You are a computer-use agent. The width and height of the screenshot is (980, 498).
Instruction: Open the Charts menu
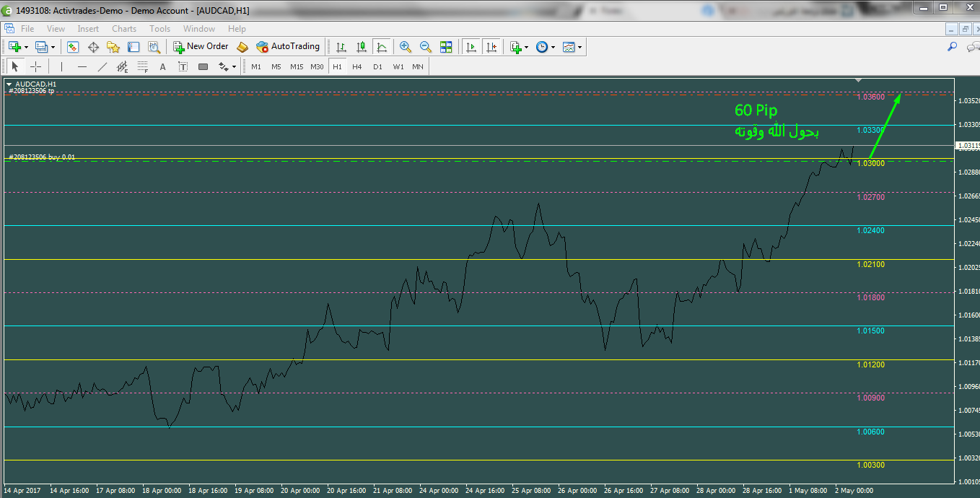123,29
